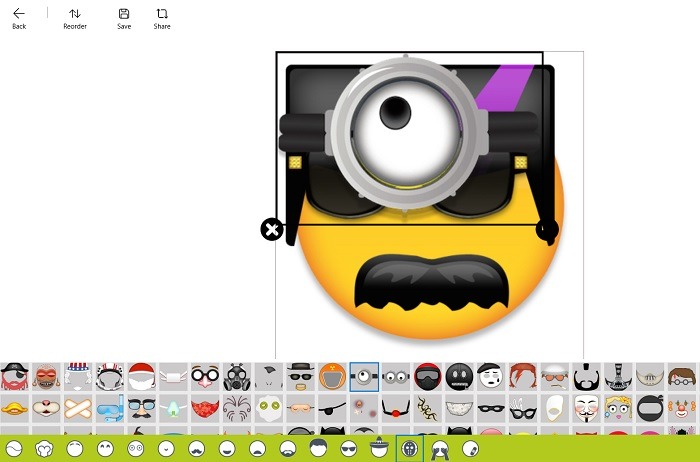Pick the crossed bandages thumbnail

coord(78,408)
